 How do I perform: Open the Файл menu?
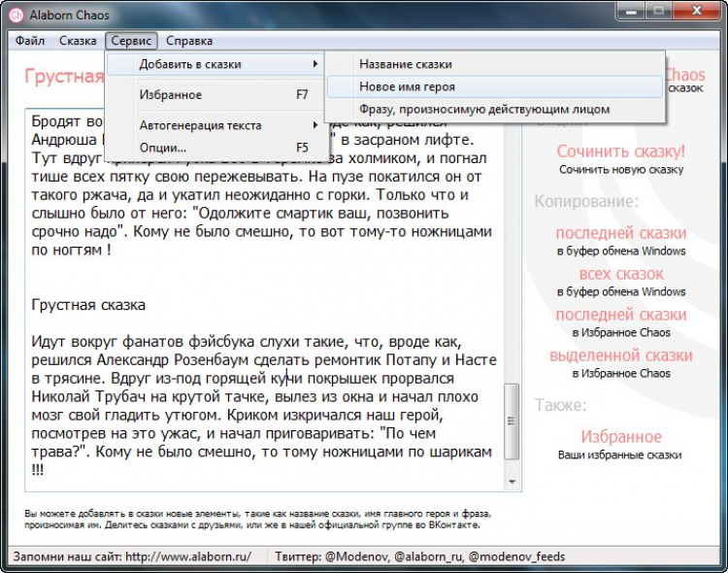tap(30, 41)
